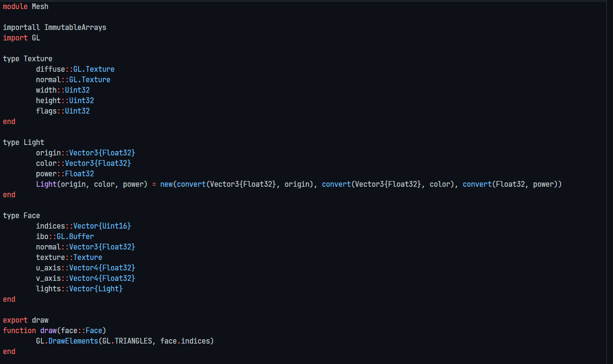
Task: Click the origin::Vector3{Float32} field
Action: tap(86, 153)
